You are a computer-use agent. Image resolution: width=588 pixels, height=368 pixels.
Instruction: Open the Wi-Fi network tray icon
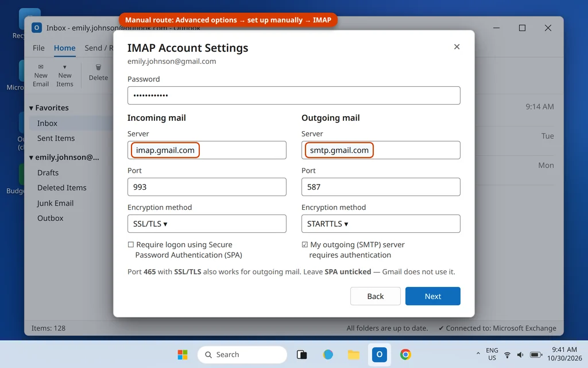click(508, 354)
